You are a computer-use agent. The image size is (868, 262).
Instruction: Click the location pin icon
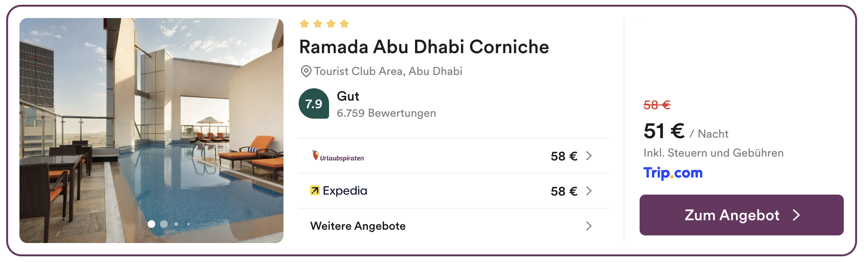[306, 72]
